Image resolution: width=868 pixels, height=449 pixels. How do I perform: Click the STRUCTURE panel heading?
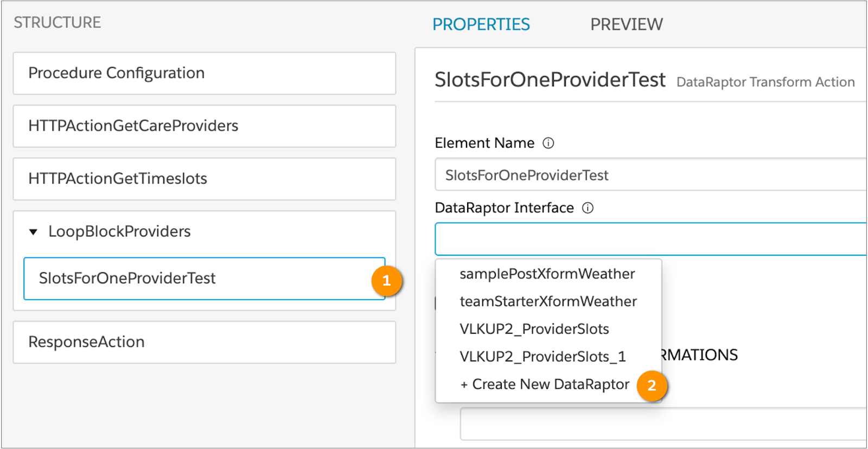click(58, 22)
